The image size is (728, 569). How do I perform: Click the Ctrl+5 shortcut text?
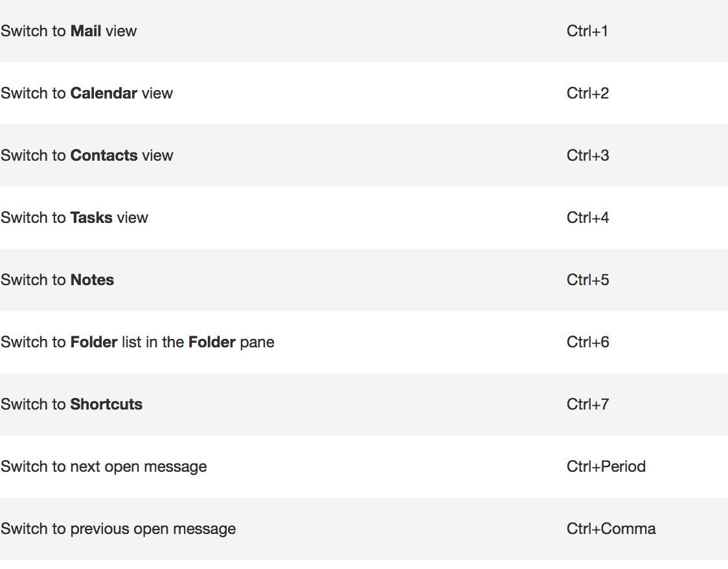pos(588,280)
